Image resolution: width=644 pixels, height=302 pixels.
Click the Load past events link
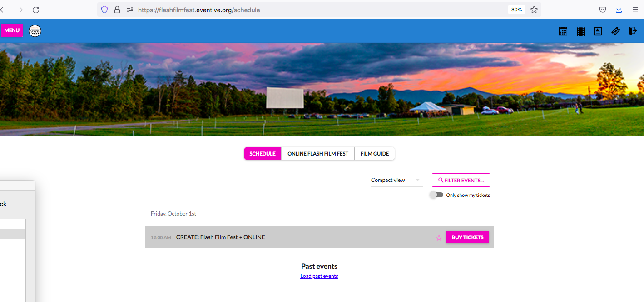tap(319, 276)
